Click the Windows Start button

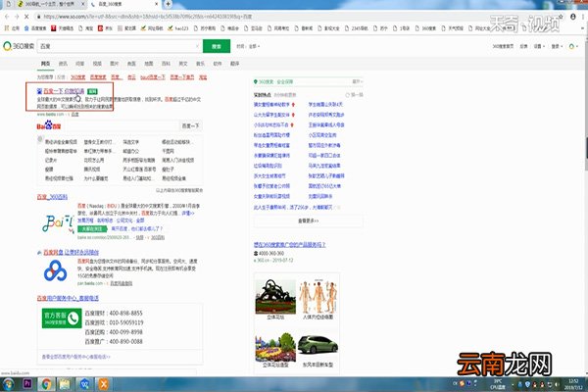coord(8,384)
